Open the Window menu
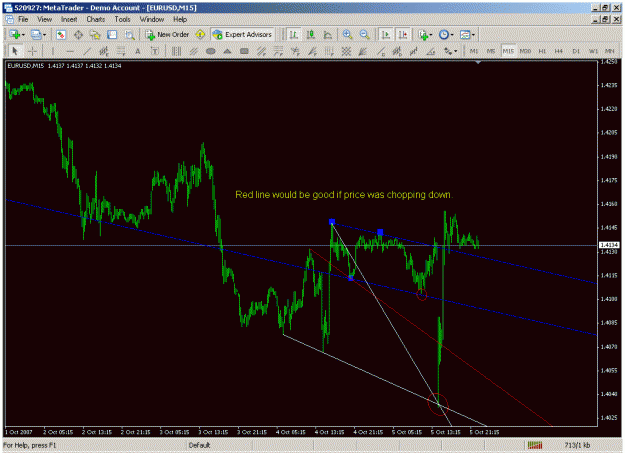625x453 pixels. (152, 19)
